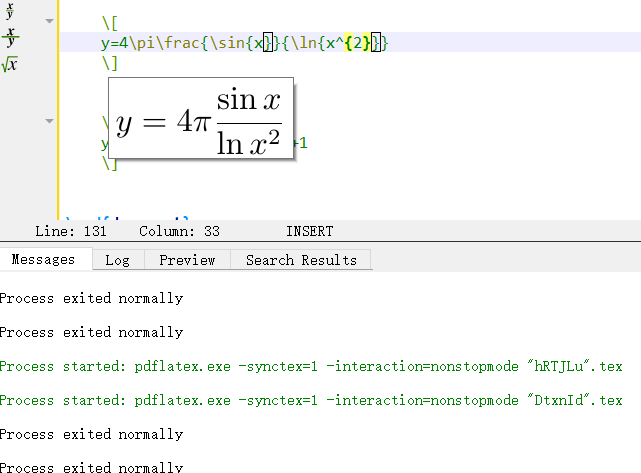This screenshot has height=473, width=641.
Task: Insert the display fraction with green bar
Action: point(10,37)
